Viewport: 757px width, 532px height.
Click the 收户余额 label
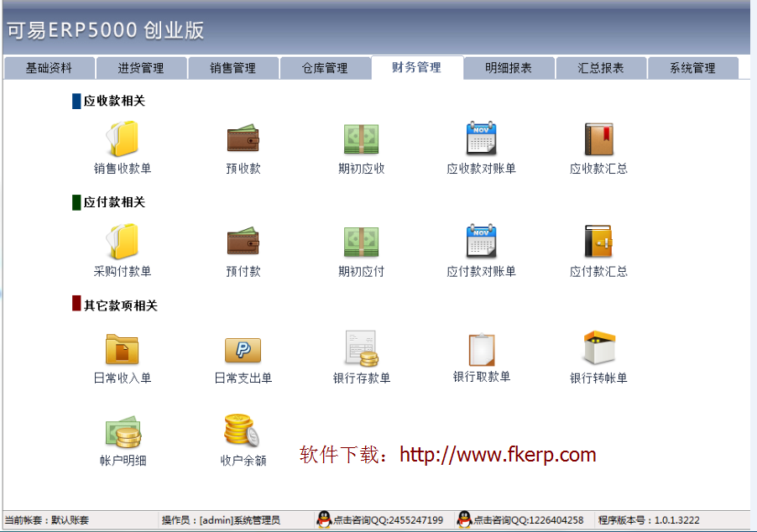click(243, 461)
